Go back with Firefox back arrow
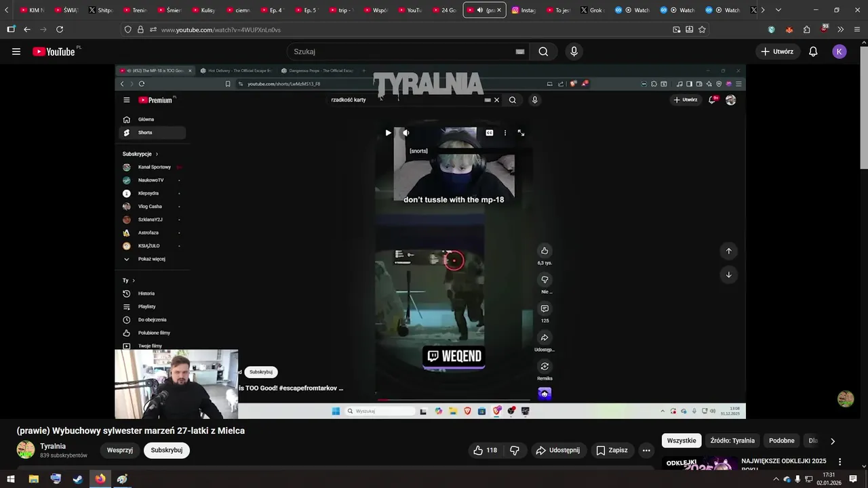The image size is (868, 488). pyautogui.click(x=27, y=30)
